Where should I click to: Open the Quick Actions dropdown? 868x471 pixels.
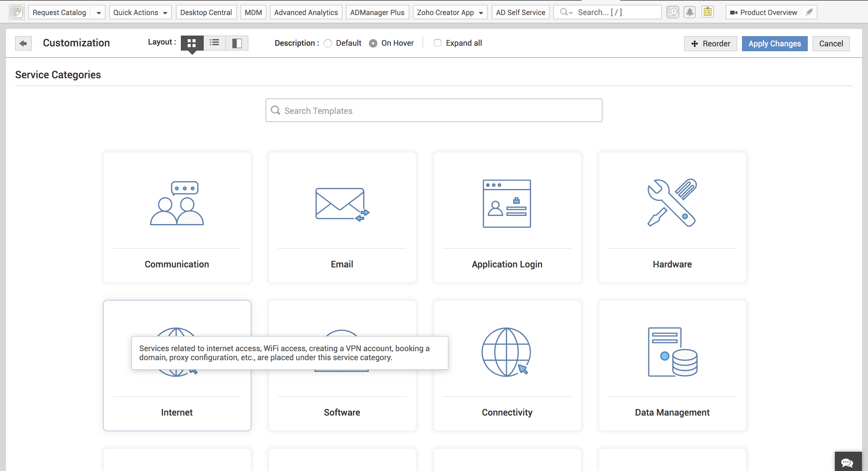(140, 12)
